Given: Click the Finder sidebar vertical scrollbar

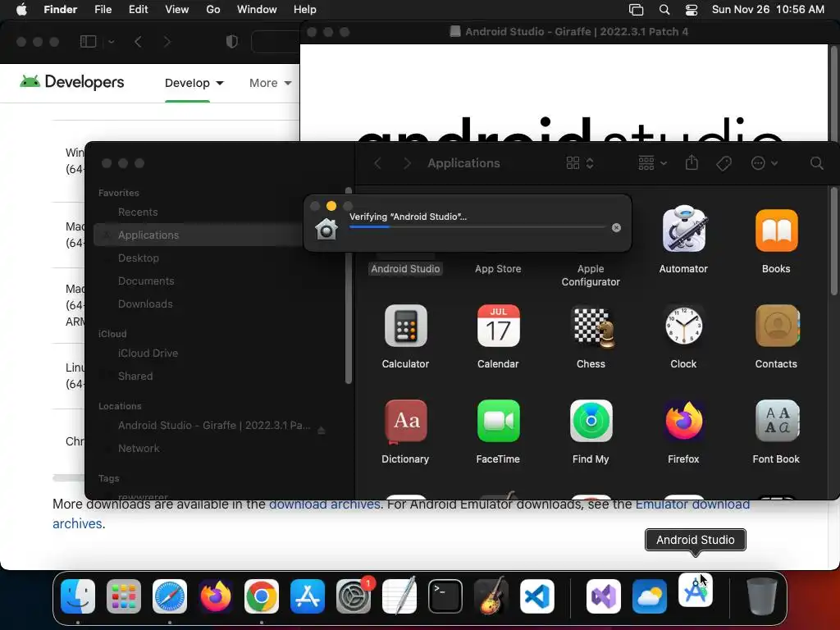Looking at the screenshot, I should (x=349, y=285).
